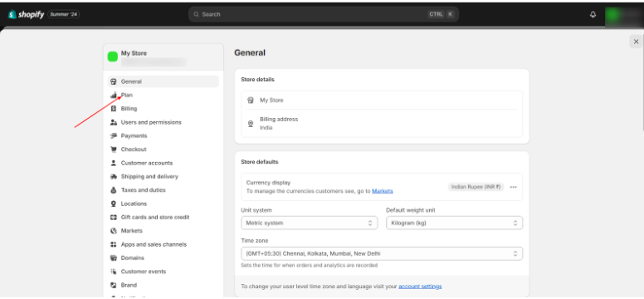
Task: Click the My Store name in sidebar header
Action: (134, 53)
